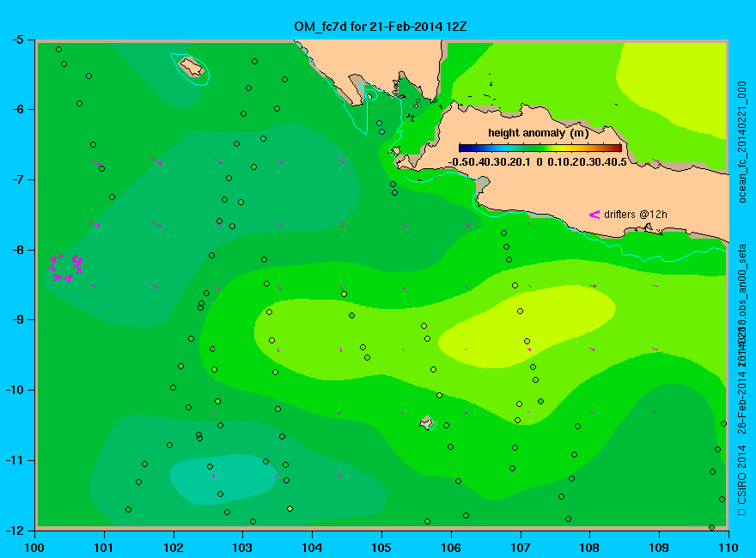Click the drifters @12h legend text
The width and height of the screenshot is (756, 558).
click(636, 215)
